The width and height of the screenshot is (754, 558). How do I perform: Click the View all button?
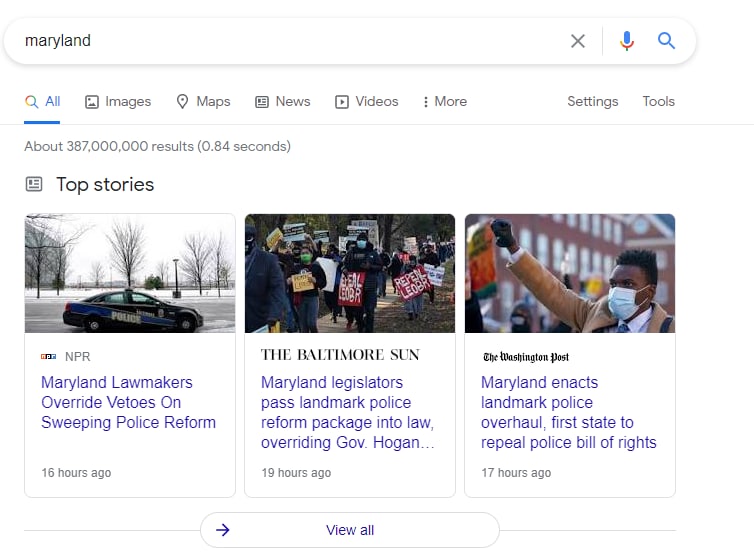pos(350,530)
